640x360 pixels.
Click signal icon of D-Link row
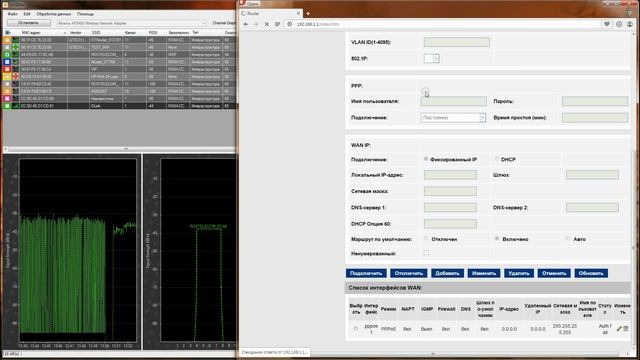(16, 106)
